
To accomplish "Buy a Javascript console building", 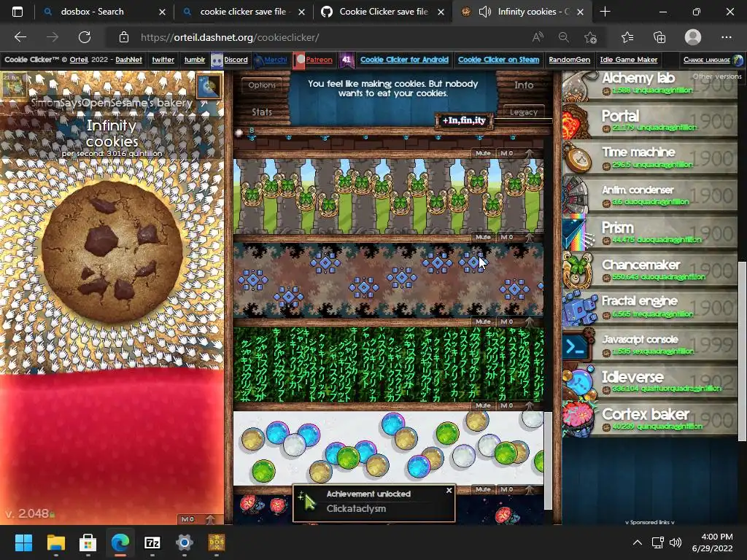I will 650,344.
